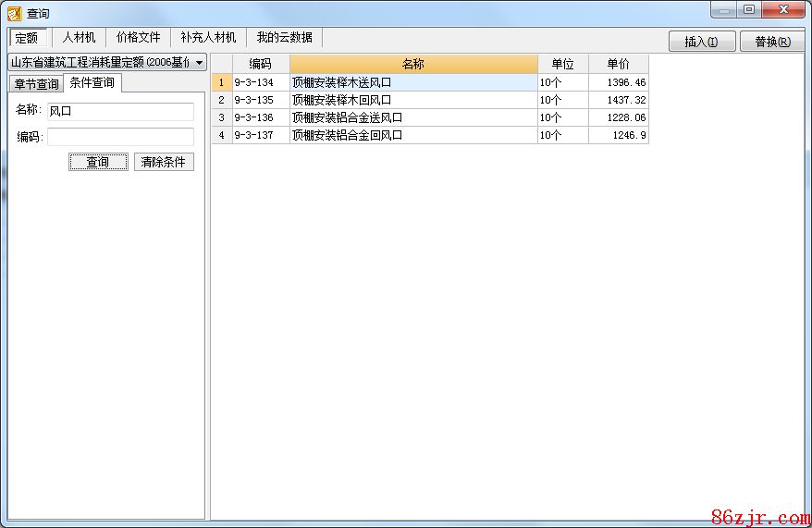812x528 pixels.
Task: Expand the 山东省建筑工程消耗量定额 dropdown
Action: coord(200,63)
